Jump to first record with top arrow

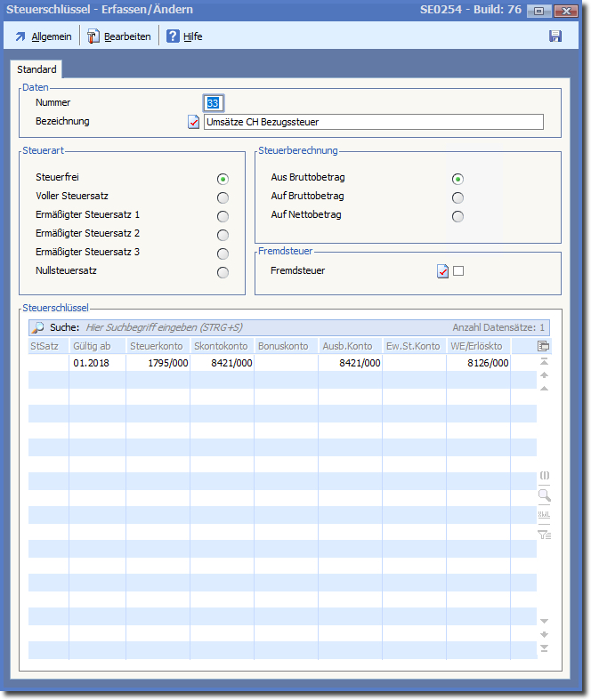tap(544, 362)
